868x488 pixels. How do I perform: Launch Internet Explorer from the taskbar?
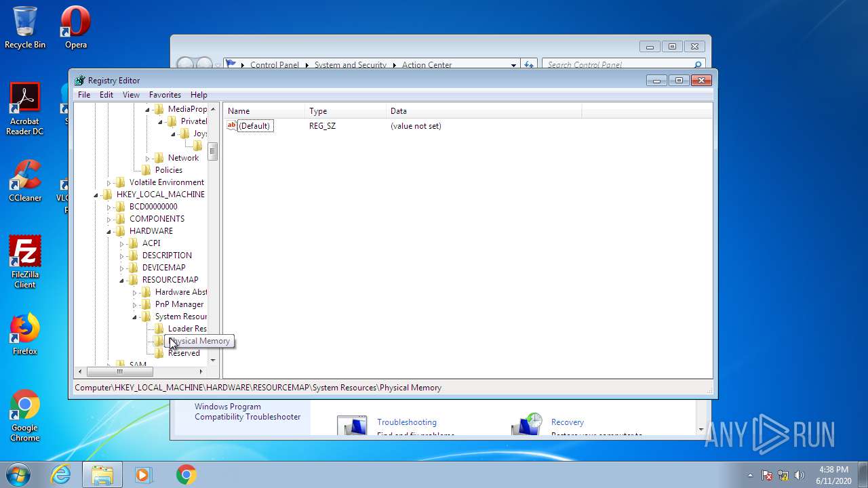point(61,474)
